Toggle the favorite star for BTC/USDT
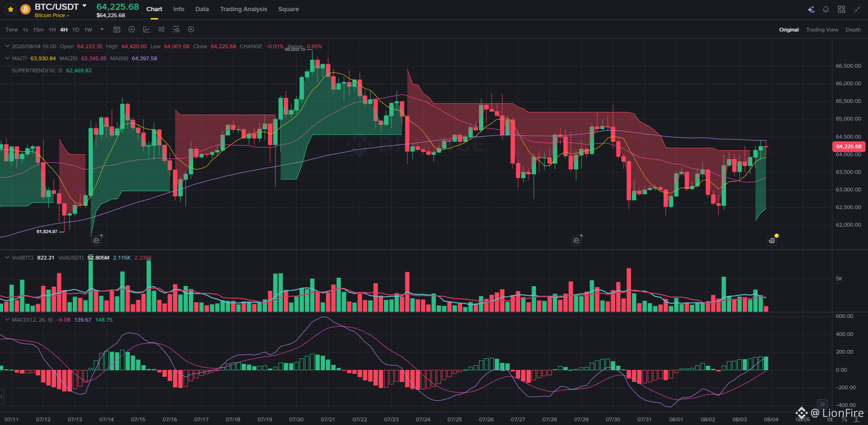Viewport: 868px width, 425px height. pos(11,9)
